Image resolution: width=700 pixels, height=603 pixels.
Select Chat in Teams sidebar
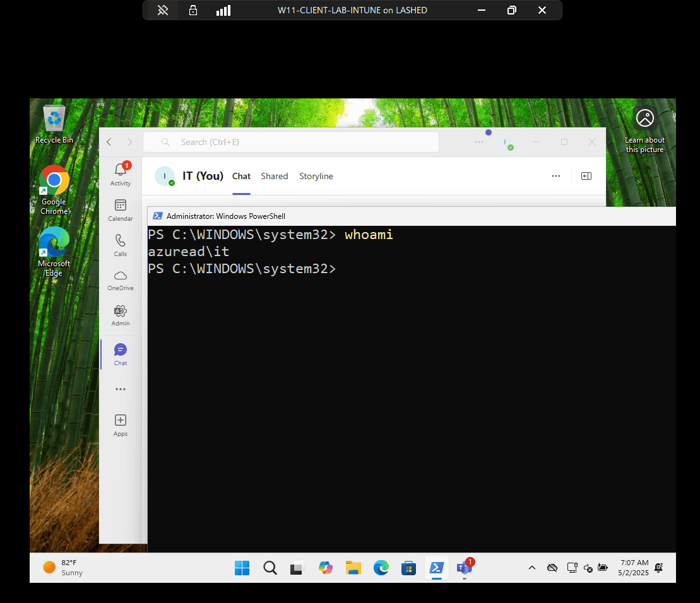(x=121, y=354)
